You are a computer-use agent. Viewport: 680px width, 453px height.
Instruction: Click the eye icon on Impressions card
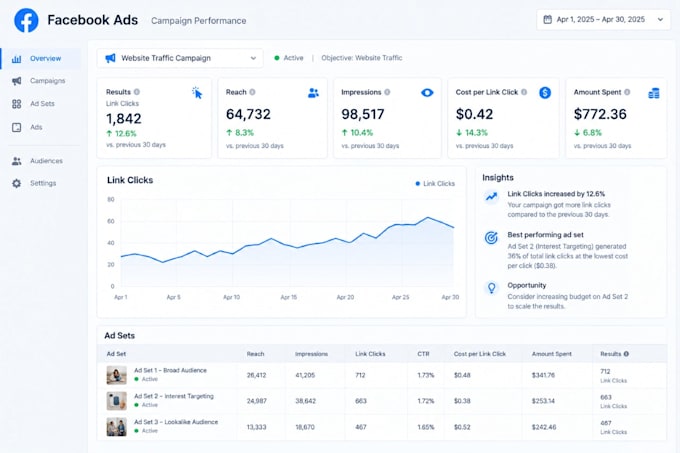[x=427, y=93]
